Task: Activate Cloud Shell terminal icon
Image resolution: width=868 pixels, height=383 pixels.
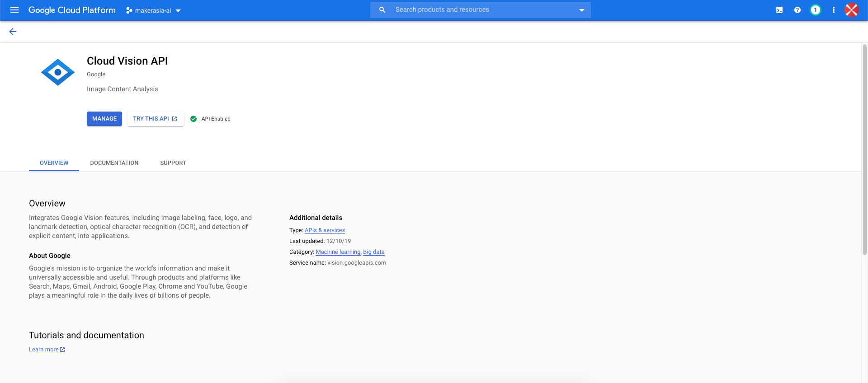Action: (x=779, y=10)
